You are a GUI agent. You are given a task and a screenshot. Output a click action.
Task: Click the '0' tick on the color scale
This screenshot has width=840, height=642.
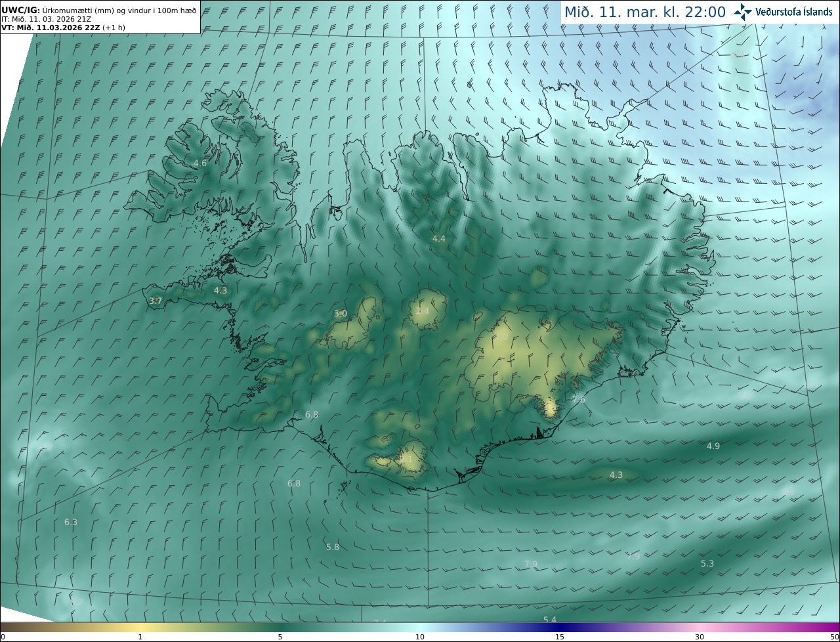click(3, 637)
